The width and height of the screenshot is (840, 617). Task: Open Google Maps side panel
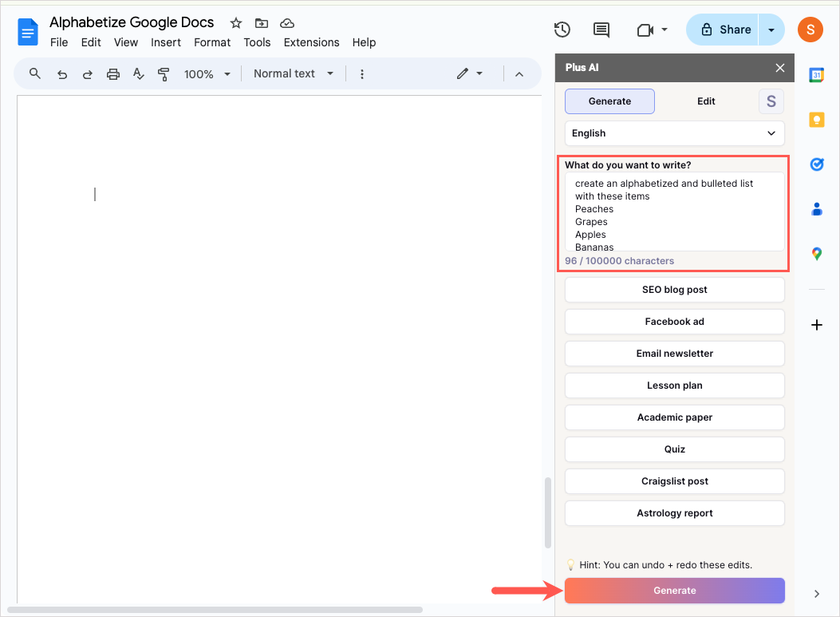[816, 254]
